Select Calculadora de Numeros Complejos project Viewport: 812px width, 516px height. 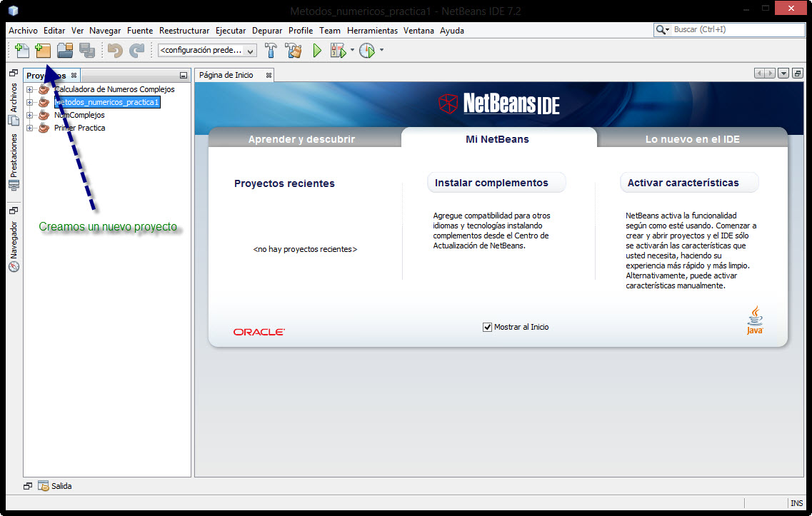[x=114, y=89]
